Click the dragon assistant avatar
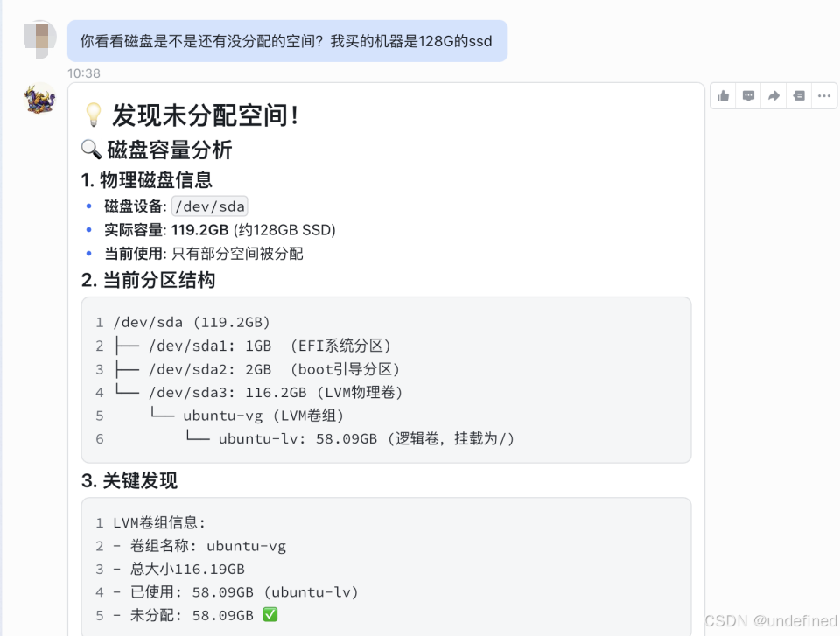Screen dimensions: 840x636 coord(38,100)
